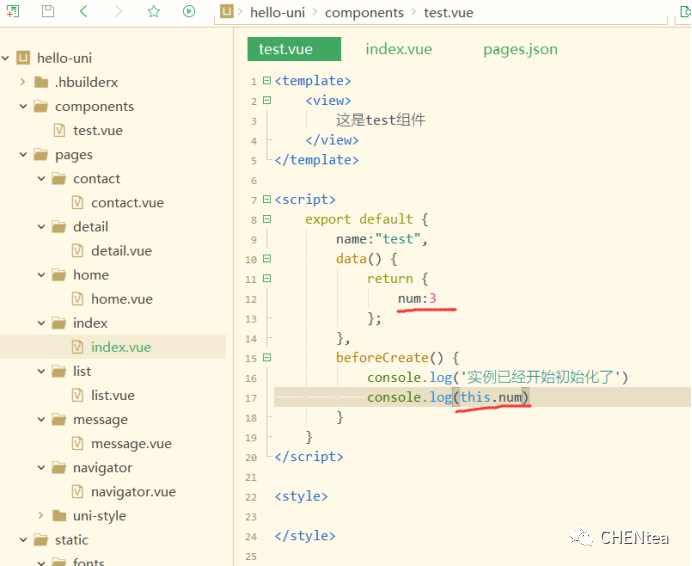Click the file icon beside detail.vue
Image resolution: width=692 pixels, height=566 pixels.
(x=78, y=251)
